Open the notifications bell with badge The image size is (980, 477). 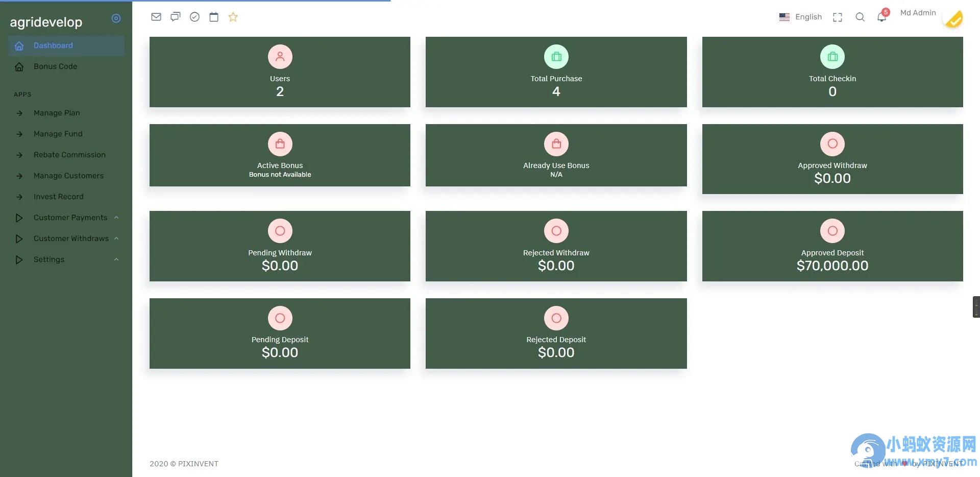click(883, 16)
